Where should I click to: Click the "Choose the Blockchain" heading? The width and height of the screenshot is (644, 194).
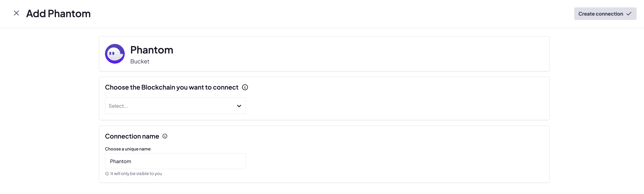tap(171, 87)
